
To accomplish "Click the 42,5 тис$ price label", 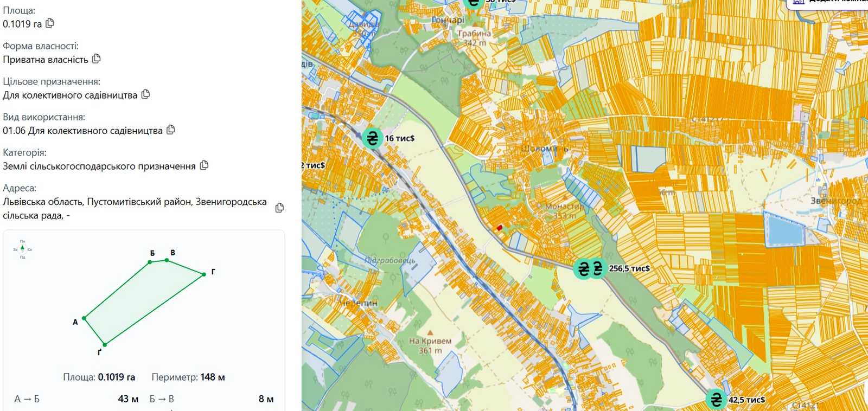I will pos(746,400).
